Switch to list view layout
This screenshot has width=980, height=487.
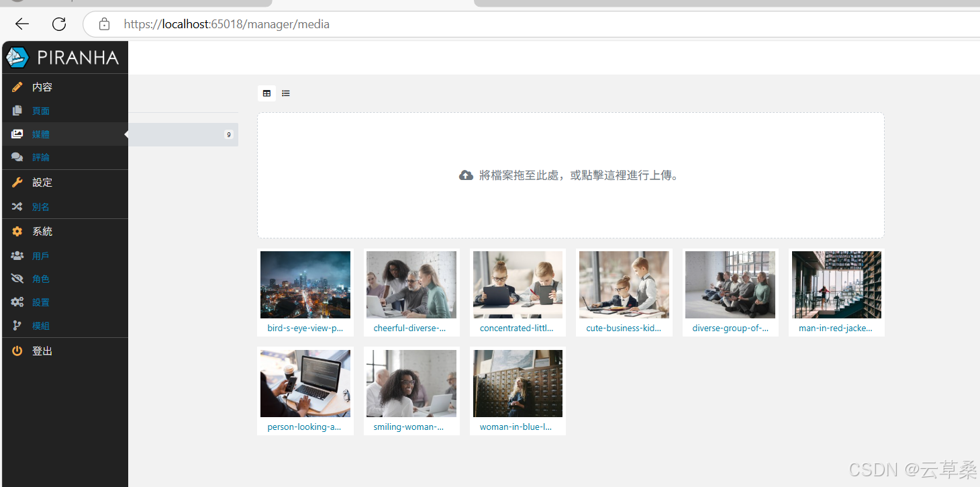[286, 93]
